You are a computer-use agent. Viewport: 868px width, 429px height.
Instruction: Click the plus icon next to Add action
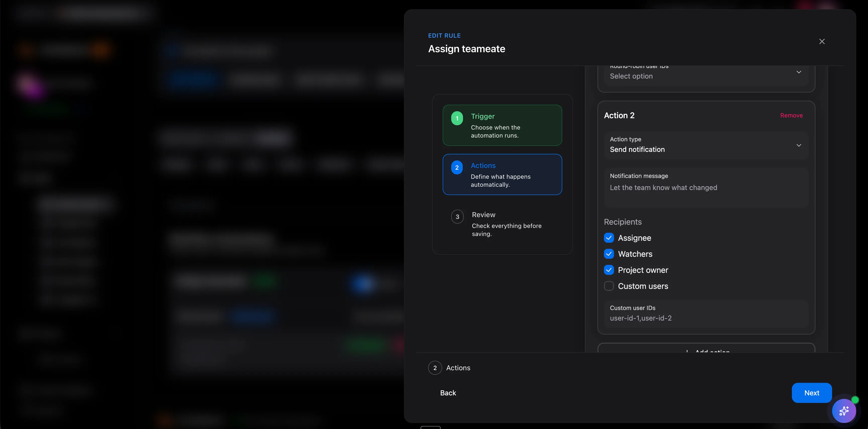(x=688, y=352)
